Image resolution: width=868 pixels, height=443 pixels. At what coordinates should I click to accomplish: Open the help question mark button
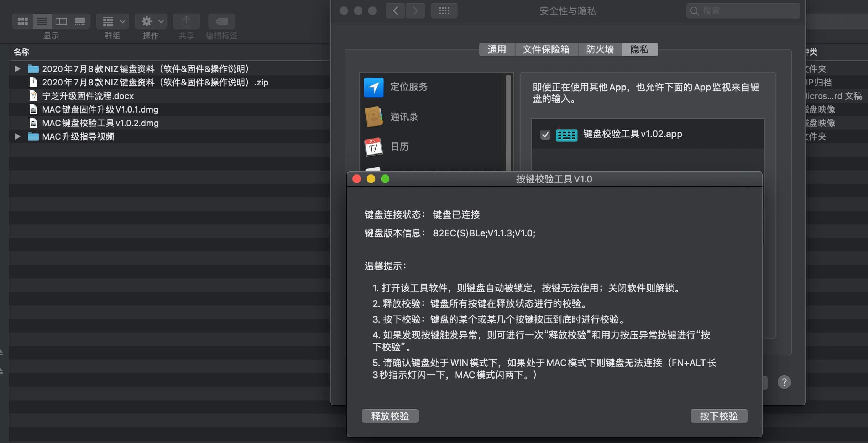pos(784,382)
